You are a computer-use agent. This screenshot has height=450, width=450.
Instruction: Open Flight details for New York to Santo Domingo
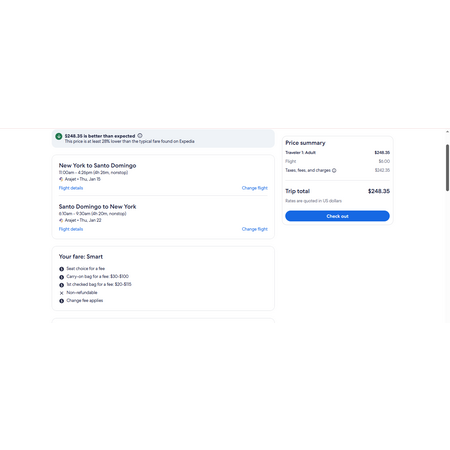click(x=71, y=188)
